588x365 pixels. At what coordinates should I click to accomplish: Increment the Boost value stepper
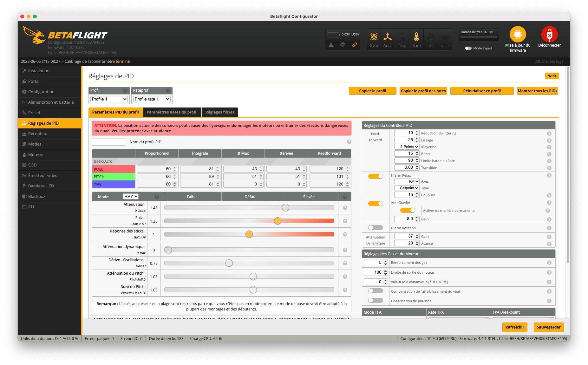pyautogui.click(x=417, y=152)
